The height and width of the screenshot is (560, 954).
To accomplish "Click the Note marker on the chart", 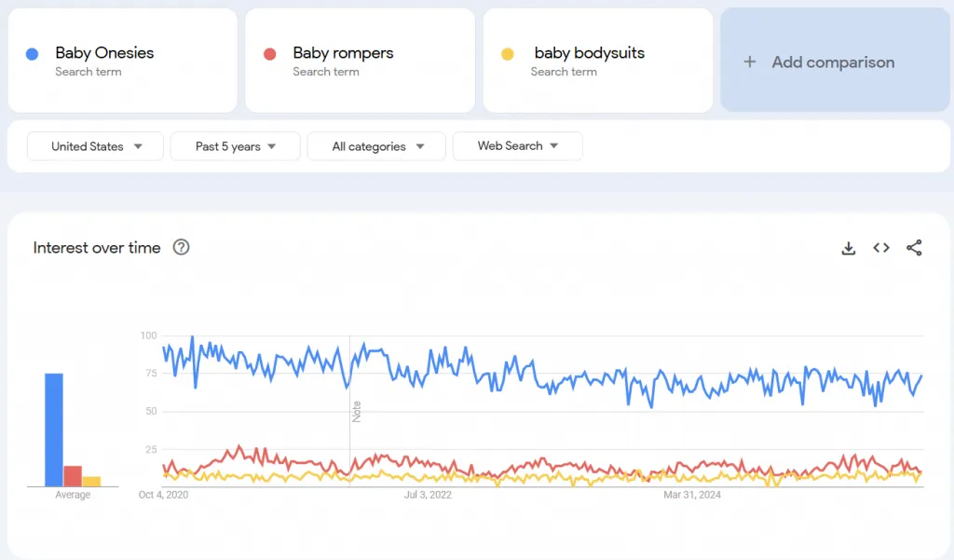I will [356, 412].
